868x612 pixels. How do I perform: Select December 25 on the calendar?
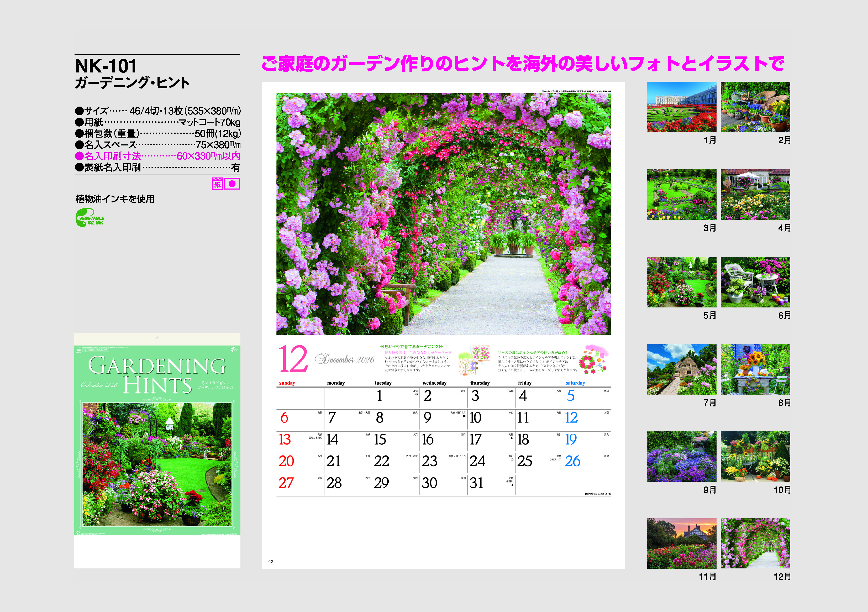[525, 462]
